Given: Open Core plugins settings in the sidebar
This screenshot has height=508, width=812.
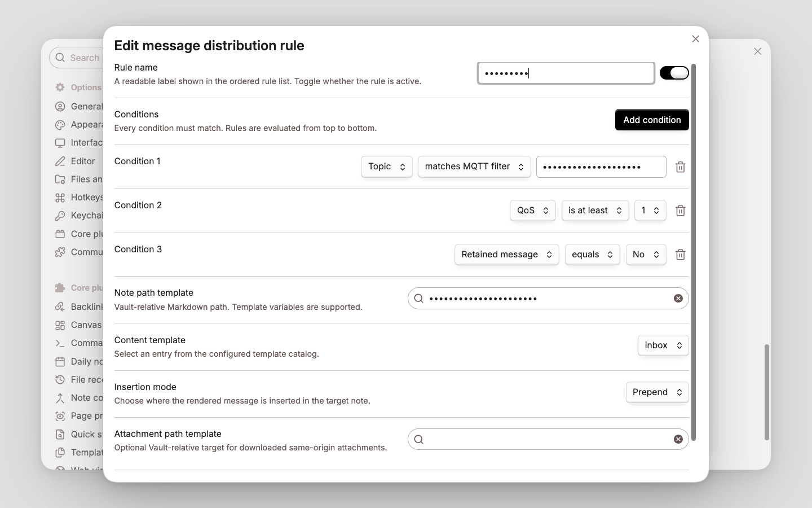Looking at the screenshot, I should point(79,234).
